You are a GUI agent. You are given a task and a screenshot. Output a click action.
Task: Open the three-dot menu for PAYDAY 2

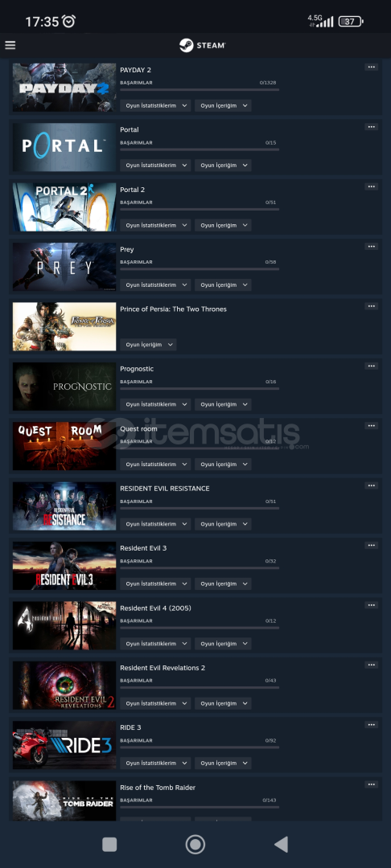click(371, 67)
